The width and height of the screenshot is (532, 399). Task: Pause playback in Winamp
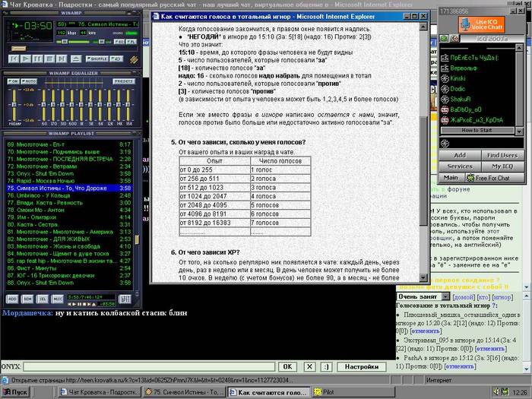coord(37,59)
